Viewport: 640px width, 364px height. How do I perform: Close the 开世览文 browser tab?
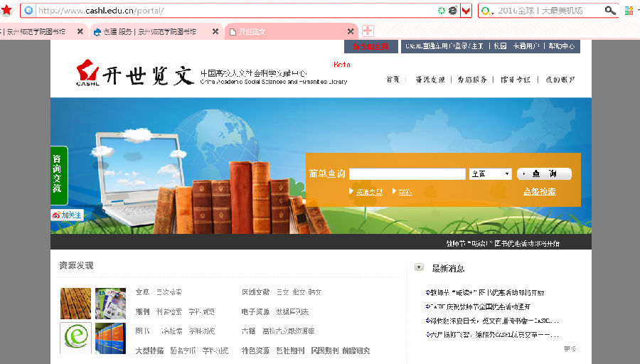click(350, 31)
